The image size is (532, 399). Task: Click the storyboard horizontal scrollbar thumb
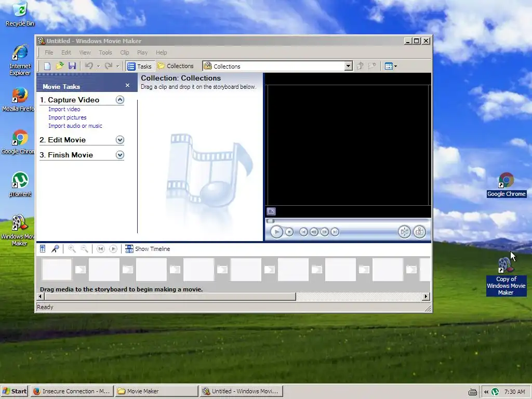pyautogui.click(x=170, y=296)
